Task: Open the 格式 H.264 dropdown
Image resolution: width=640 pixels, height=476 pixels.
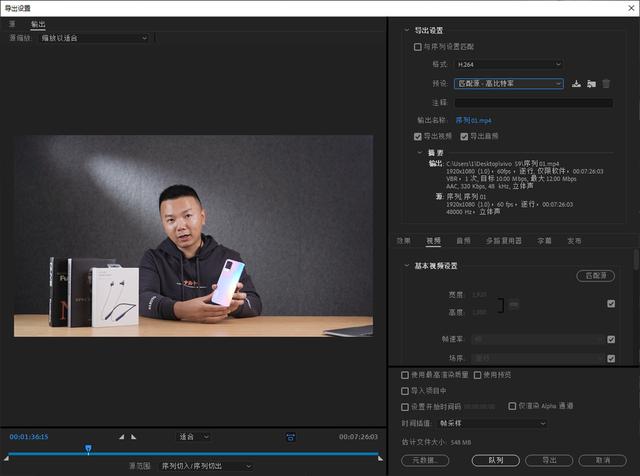Action: [x=509, y=65]
